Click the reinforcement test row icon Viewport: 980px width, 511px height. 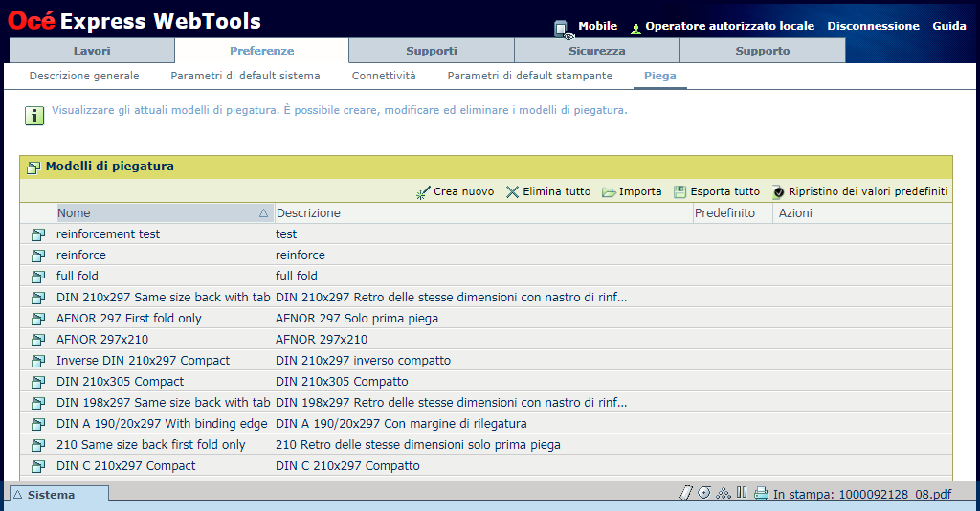[x=38, y=234]
